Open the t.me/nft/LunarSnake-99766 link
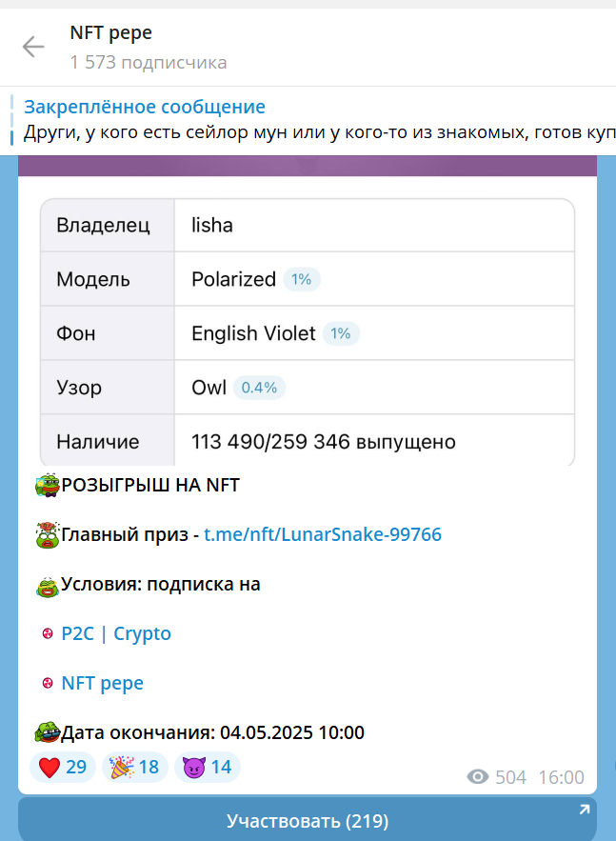Viewport: 616px width, 841px height. point(323,534)
